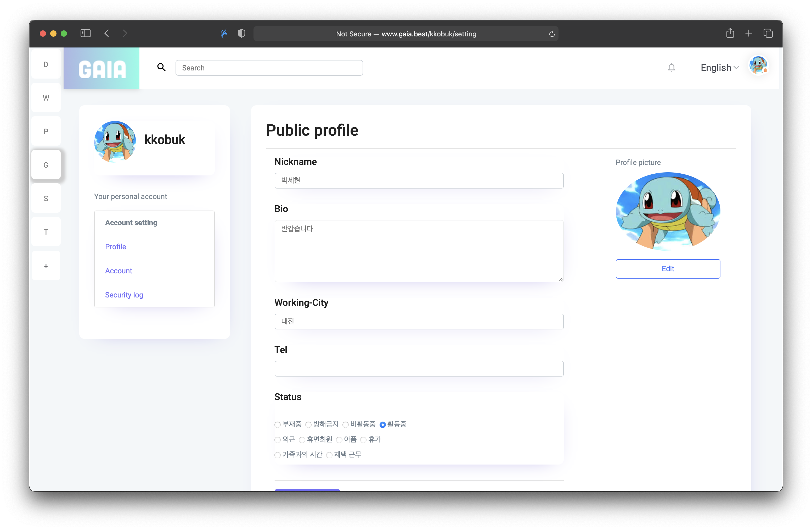This screenshot has width=812, height=530.
Task: Click the magnifier search icon
Action: point(161,67)
